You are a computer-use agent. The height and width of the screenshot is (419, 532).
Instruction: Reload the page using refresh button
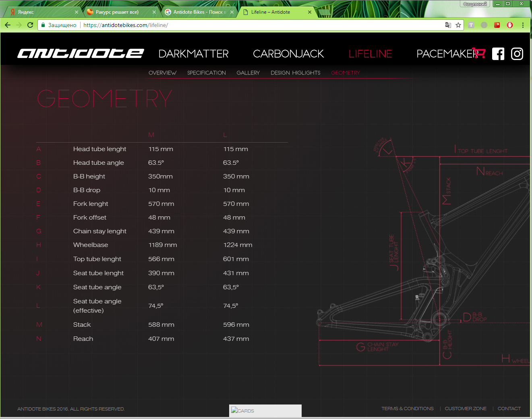pyautogui.click(x=30, y=25)
